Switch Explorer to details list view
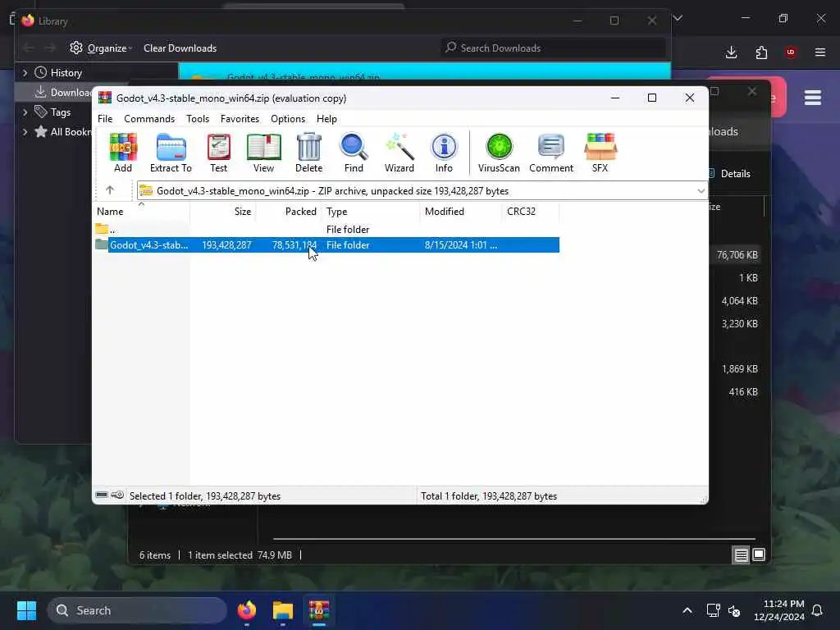 point(741,555)
